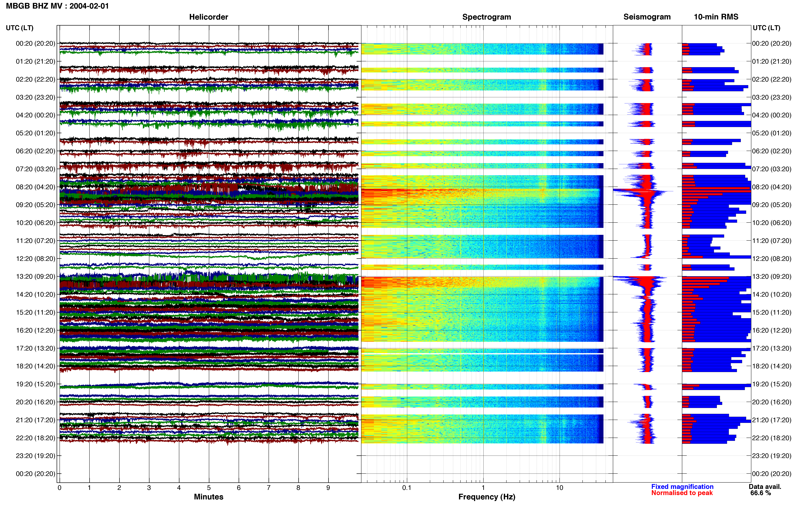The image size is (812, 508).
Task: Click the 'Data avail.' label
Action: click(765, 486)
